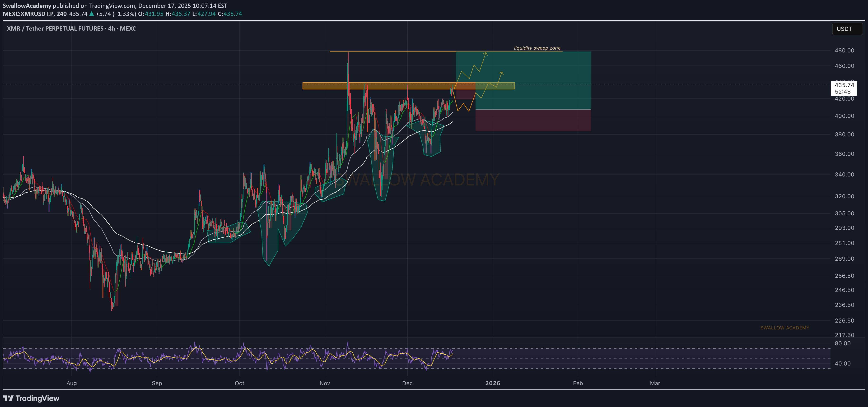This screenshot has height=407, width=868.
Task: Open the USDT currency selector
Action: tap(847, 29)
